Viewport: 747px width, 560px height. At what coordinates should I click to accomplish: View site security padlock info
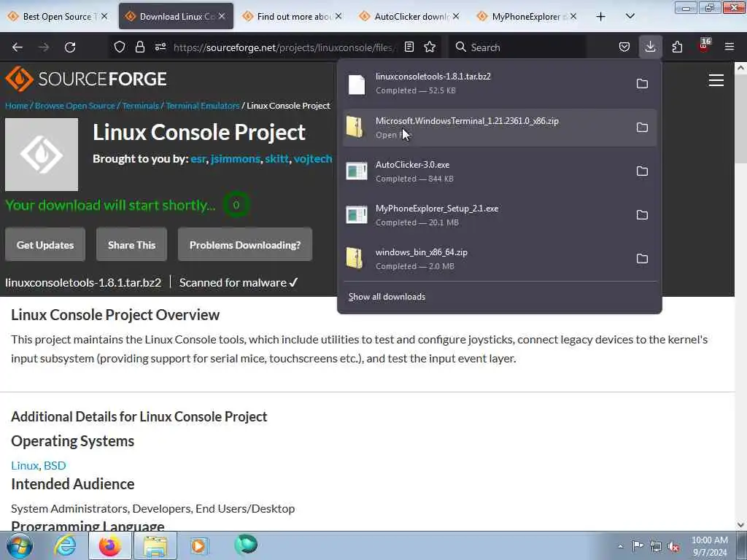(139, 47)
